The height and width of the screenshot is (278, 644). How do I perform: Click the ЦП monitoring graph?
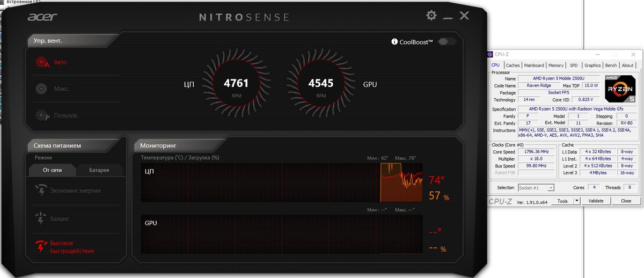[x=282, y=182]
